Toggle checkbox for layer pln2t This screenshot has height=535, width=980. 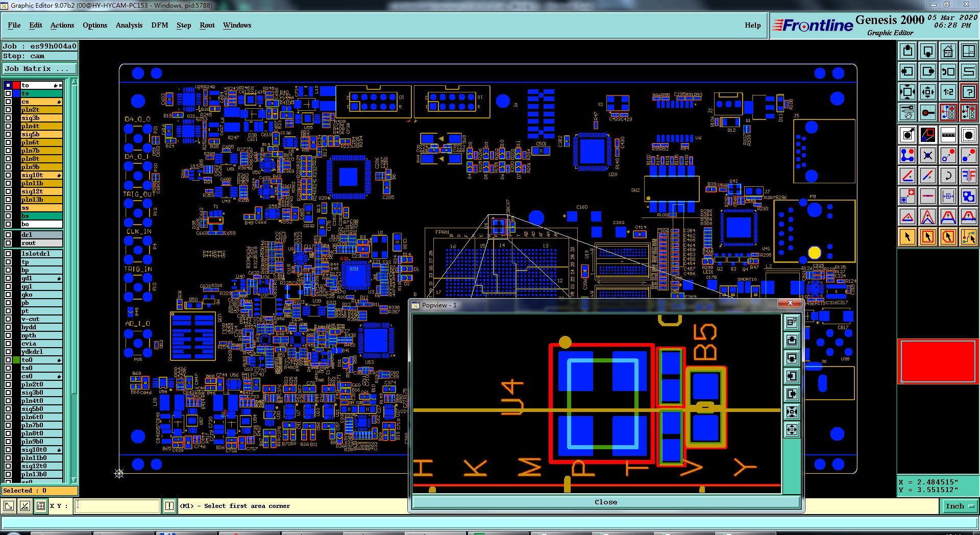click(x=8, y=110)
